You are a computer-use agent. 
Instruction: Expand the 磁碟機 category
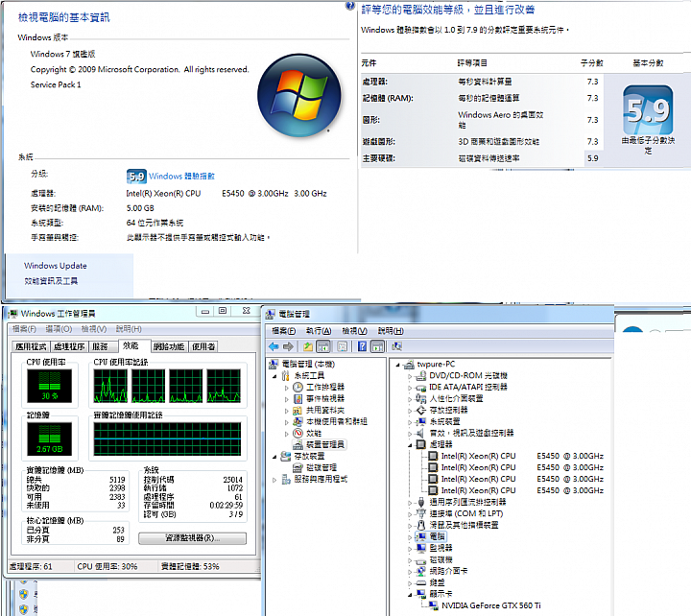(x=410, y=560)
